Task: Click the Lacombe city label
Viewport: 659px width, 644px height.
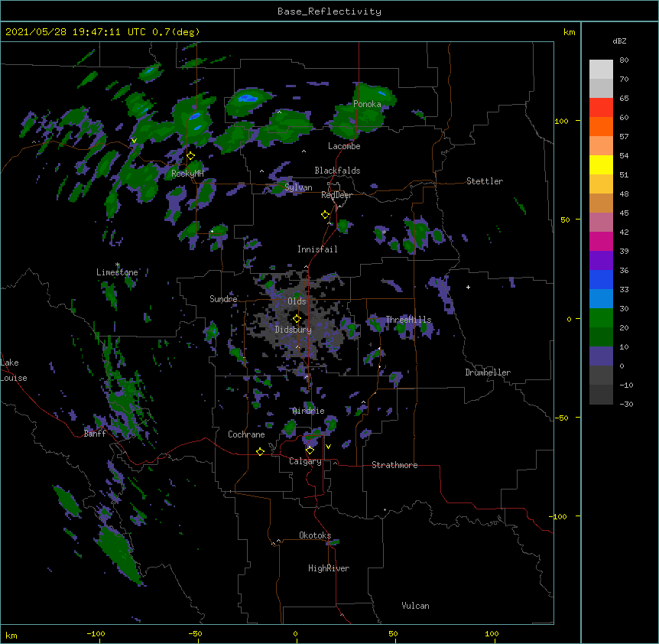Action: point(344,146)
